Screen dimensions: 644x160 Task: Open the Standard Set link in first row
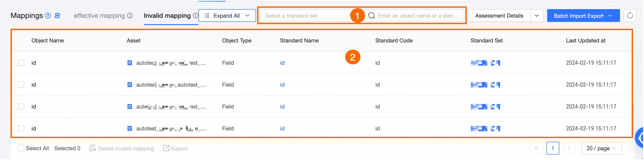pyautogui.click(x=485, y=63)
